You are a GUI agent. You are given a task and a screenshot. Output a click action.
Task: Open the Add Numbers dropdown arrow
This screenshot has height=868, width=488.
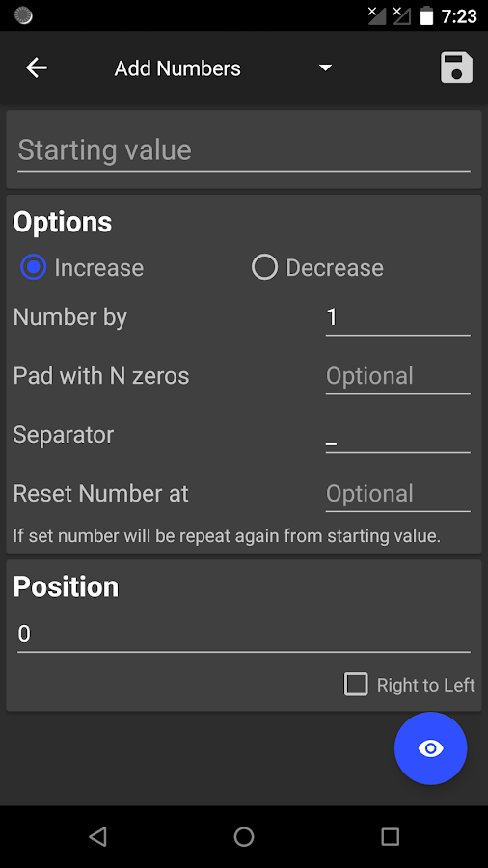(x=325, y=68)
